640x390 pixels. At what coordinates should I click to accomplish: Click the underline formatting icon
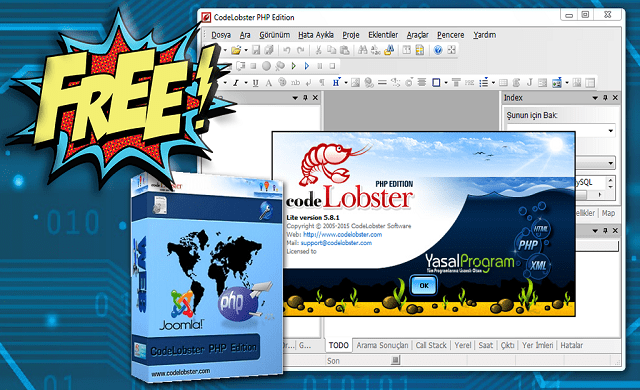pos(256,83)
